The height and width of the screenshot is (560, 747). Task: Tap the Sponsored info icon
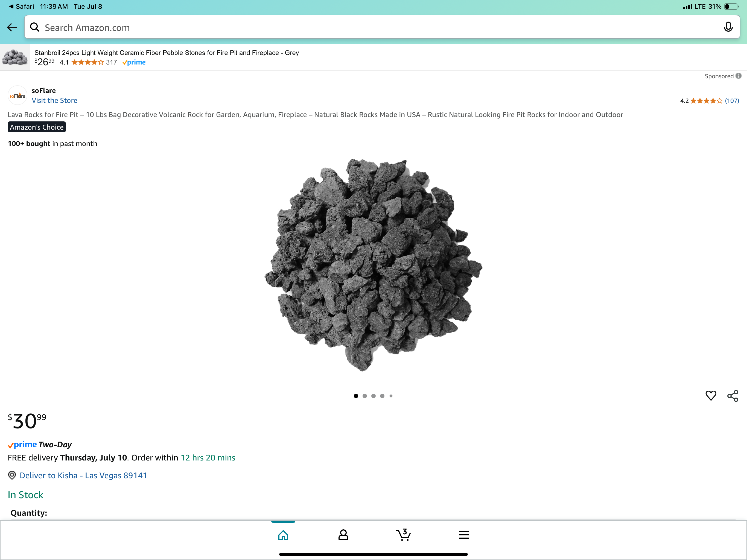tap(739, 76)
